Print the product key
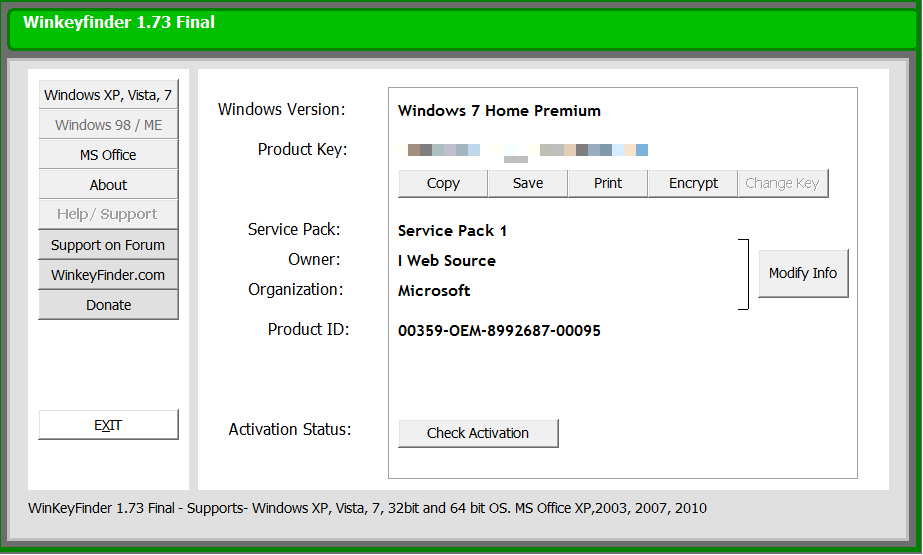Viewport: 923px width, 555px height. [608, 183]
